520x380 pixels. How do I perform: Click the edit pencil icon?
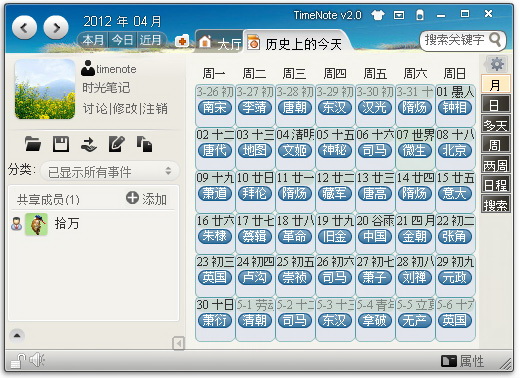(117, 144)
